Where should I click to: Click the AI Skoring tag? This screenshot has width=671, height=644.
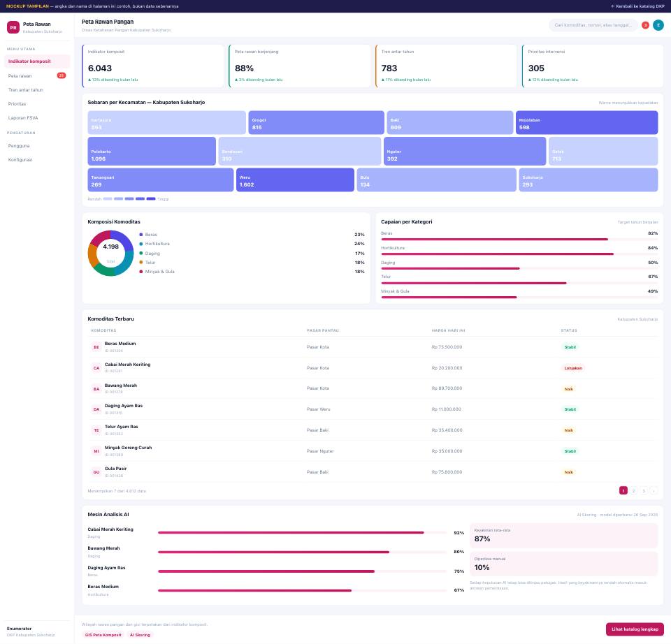click(x=140, y=635)
